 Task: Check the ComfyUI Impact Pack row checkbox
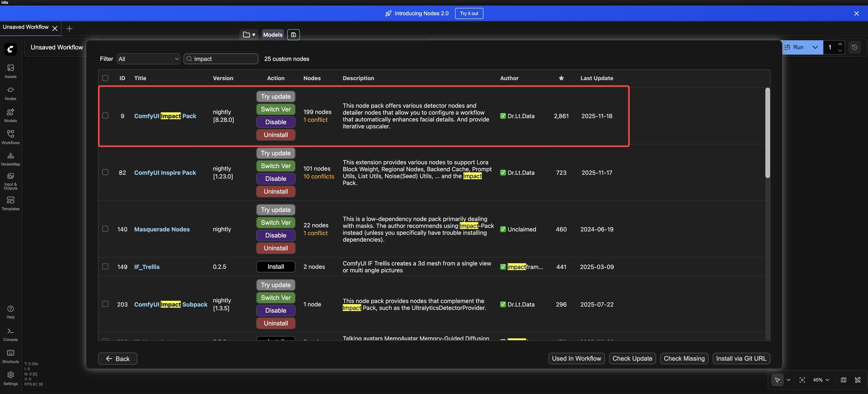tap(105, 116)
